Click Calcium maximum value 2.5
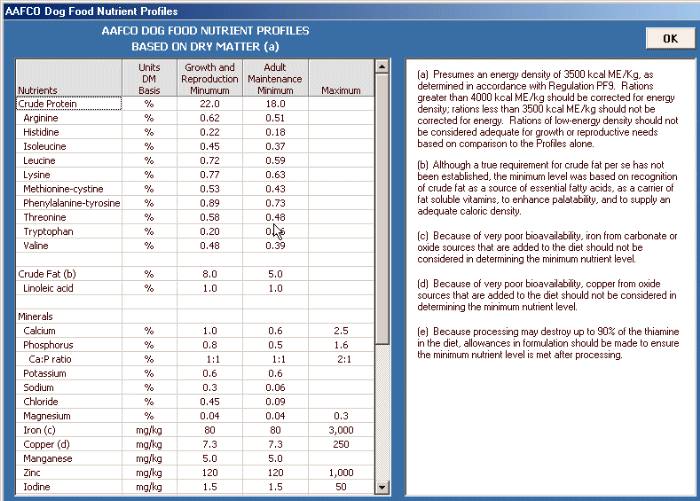700x501 pixels. point(341,331)
